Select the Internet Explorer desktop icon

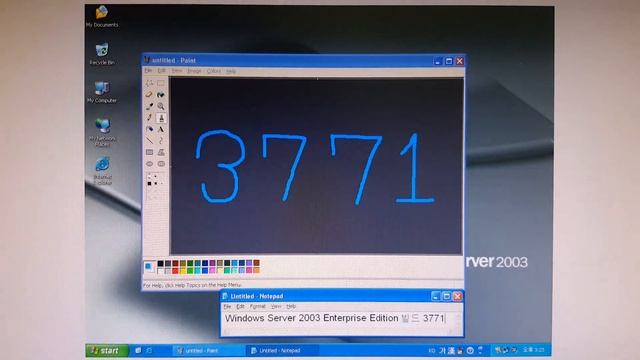tap(102, 170)
